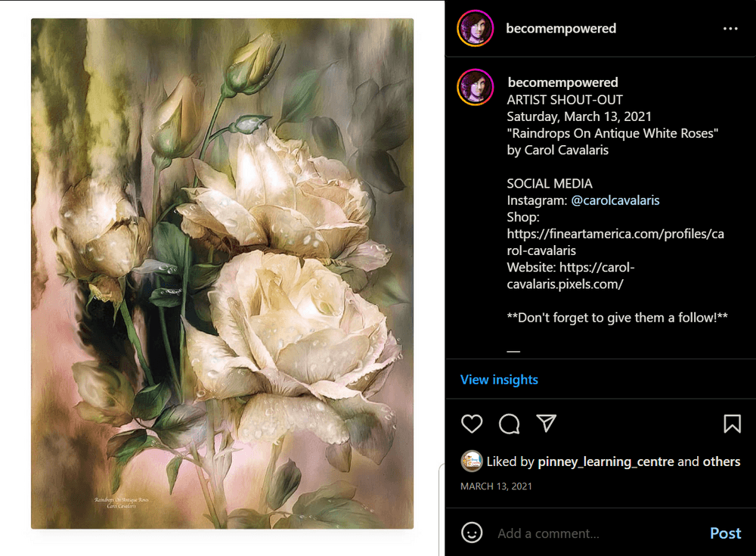Click the ARTIST SHOUT-OUT caption line

click(x=565, y=100)
